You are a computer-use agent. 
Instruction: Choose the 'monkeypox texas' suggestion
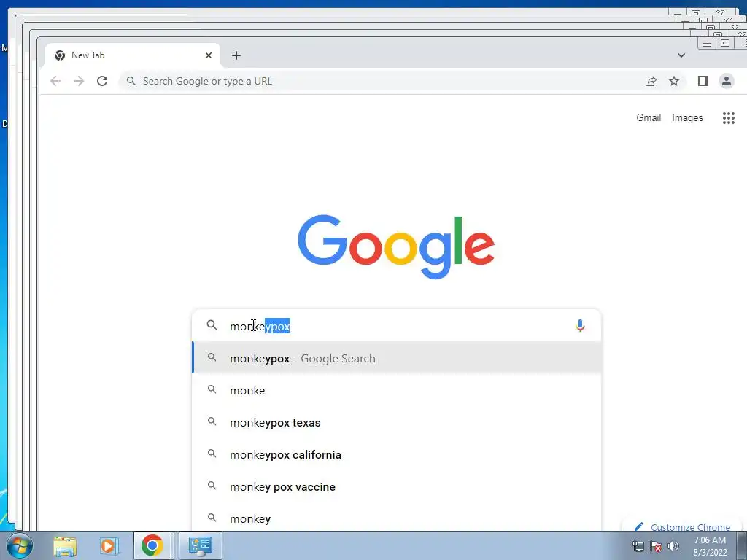coord(396,422)
